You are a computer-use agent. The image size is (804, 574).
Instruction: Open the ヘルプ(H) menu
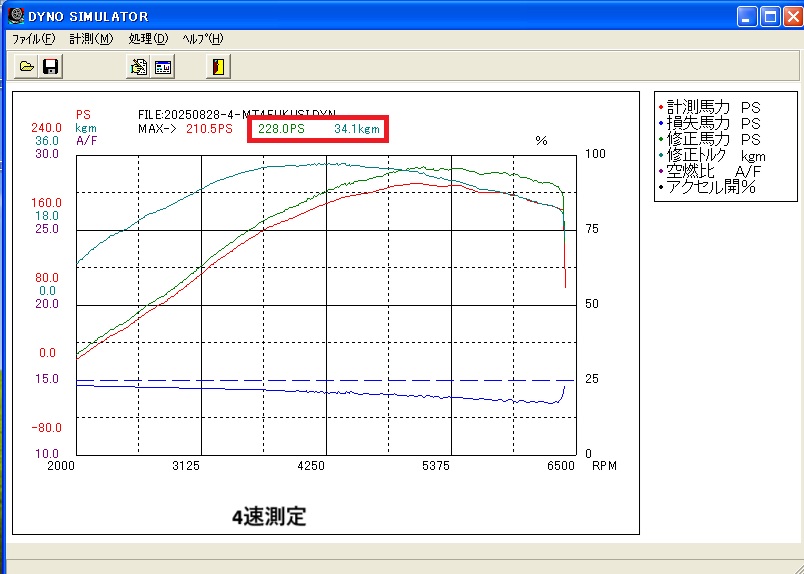(203, 39)
